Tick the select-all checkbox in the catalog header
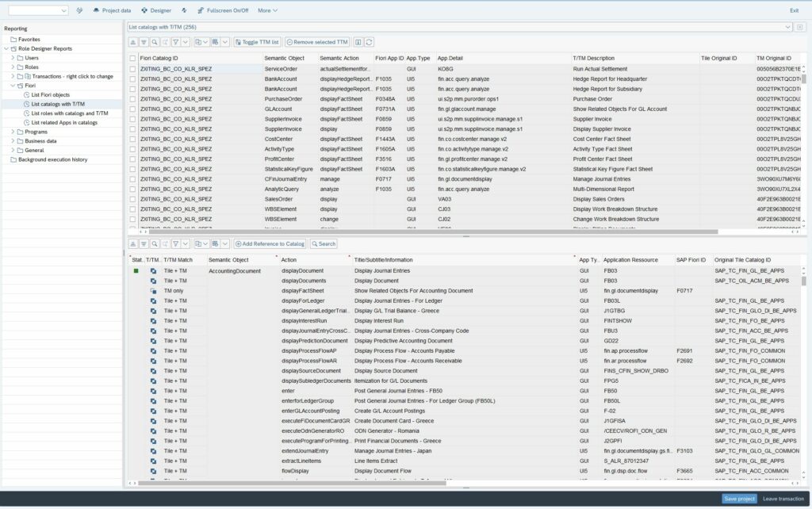This screenshot has width=812, height=509. tap(133, 59)
